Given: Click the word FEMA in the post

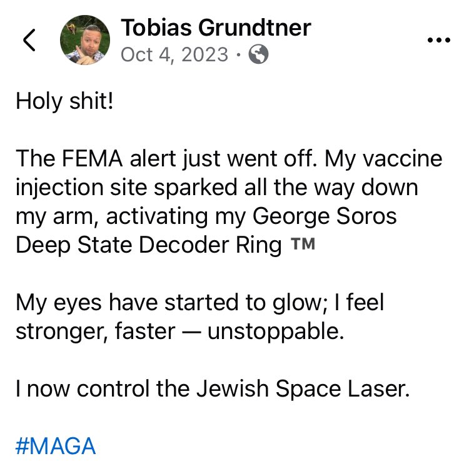Looking at the screenshot, I should click(93, 159).
